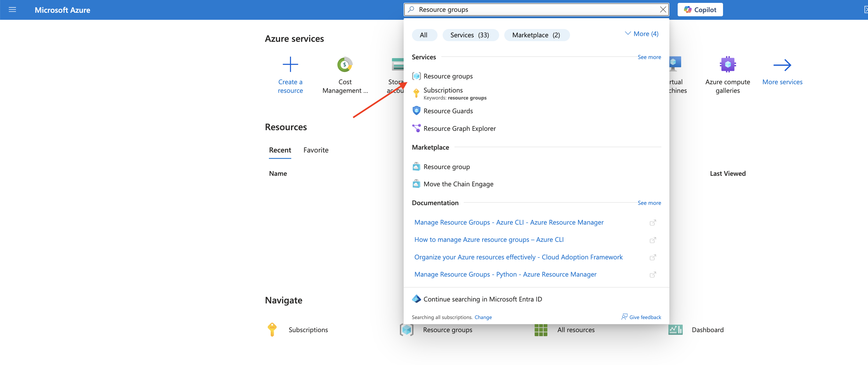This screenshot has height=365, width=868.
Task: Click the Last Viewed column header
Action: point(727,174)
